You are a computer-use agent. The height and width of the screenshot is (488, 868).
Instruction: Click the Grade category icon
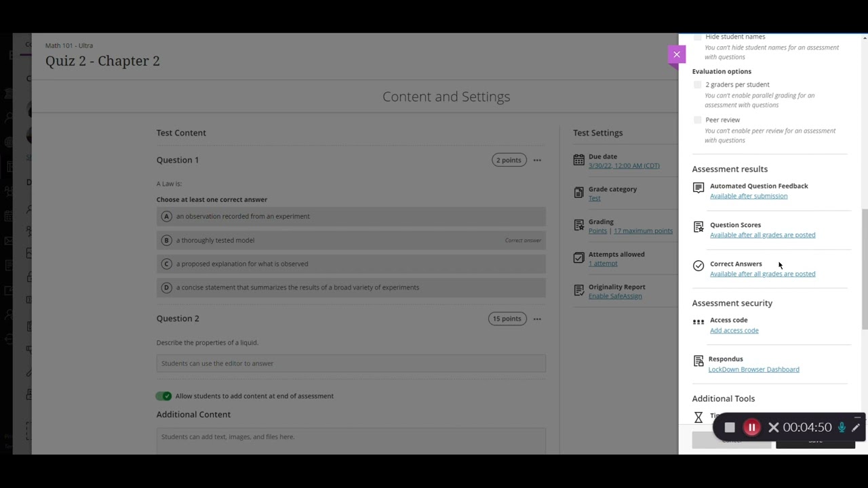(x=578, y=192)
